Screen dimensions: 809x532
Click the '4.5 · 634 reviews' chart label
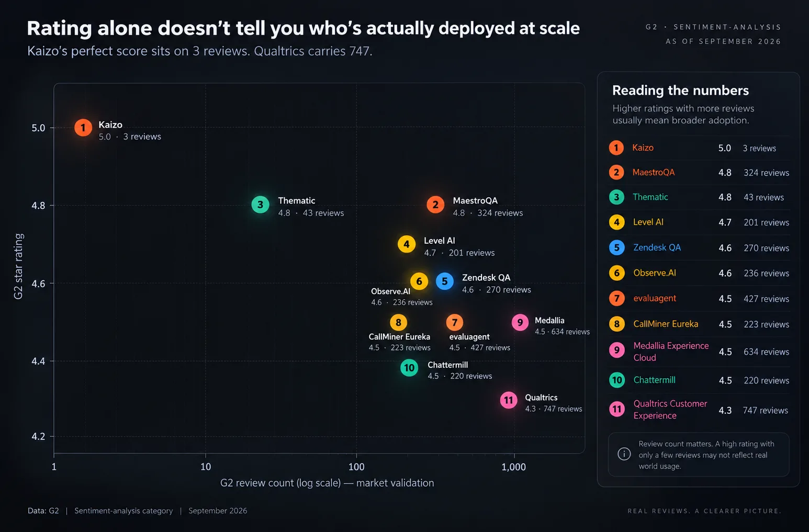click(x=562, y=332)
